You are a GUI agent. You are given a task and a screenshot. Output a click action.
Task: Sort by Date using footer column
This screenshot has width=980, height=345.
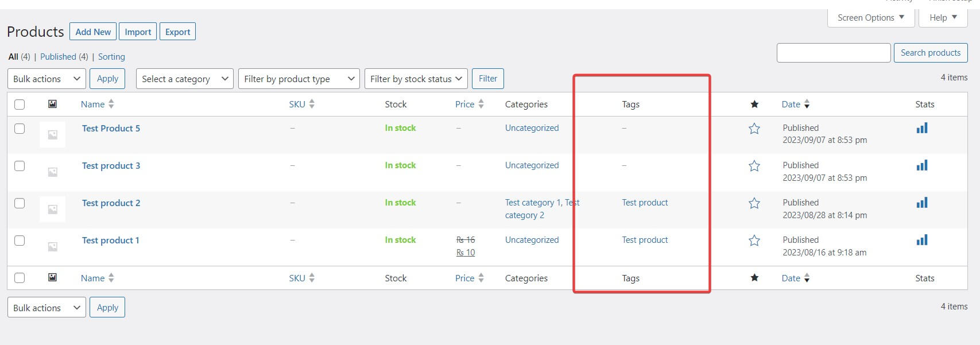(x=796, y=278)
